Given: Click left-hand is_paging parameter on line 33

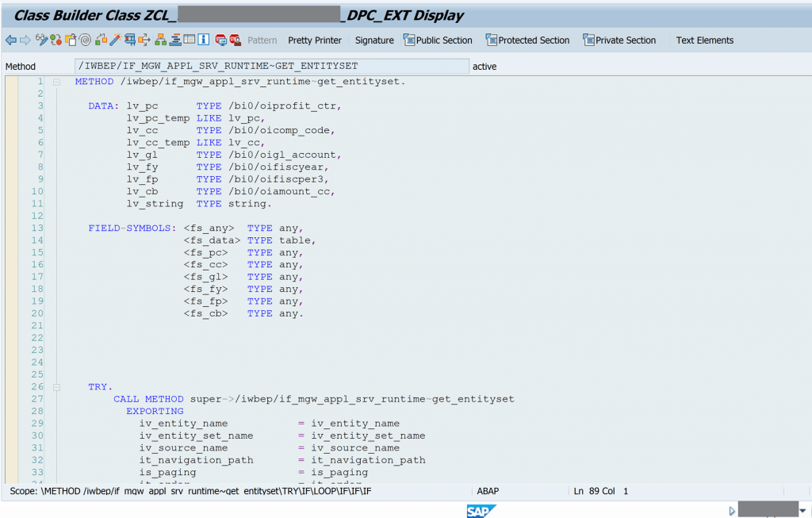Looking at the screenshot, I should [168, 473].
